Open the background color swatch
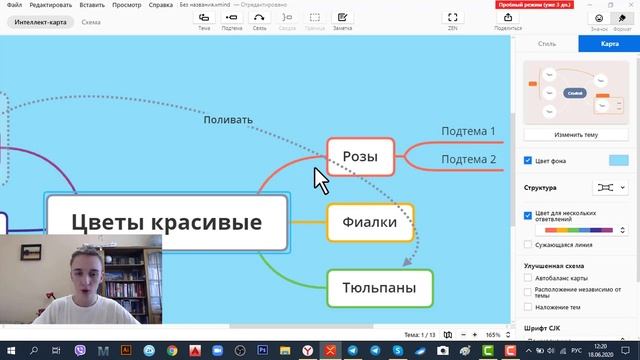The height and width of the screenshot is (360, 640). [x=618, y=160]
